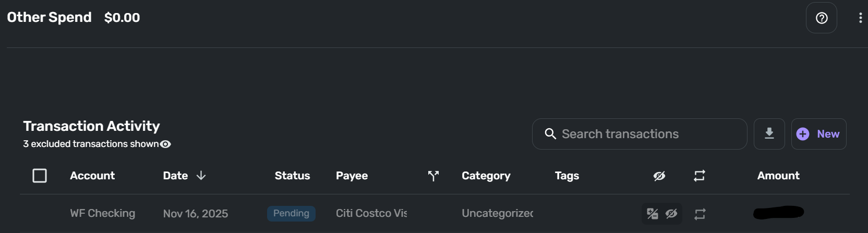The width and height of the screenshot is (868, 233).
Task: Click the download transactions icon
Action: click(769, 134)
